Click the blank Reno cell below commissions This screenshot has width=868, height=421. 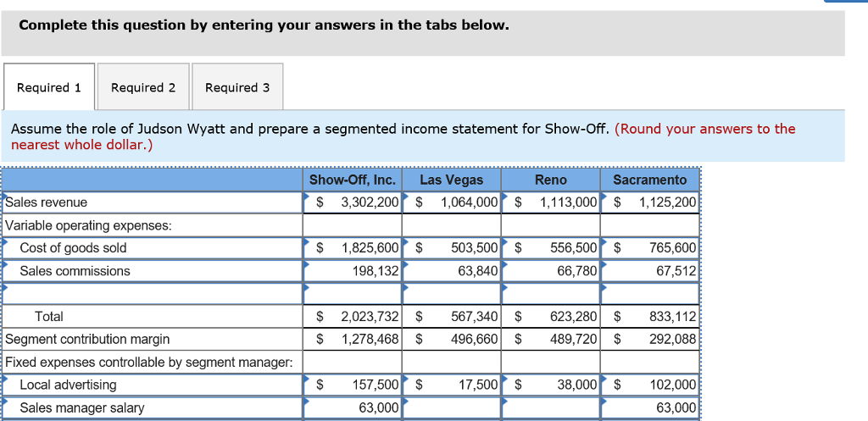tap(551, 294)
